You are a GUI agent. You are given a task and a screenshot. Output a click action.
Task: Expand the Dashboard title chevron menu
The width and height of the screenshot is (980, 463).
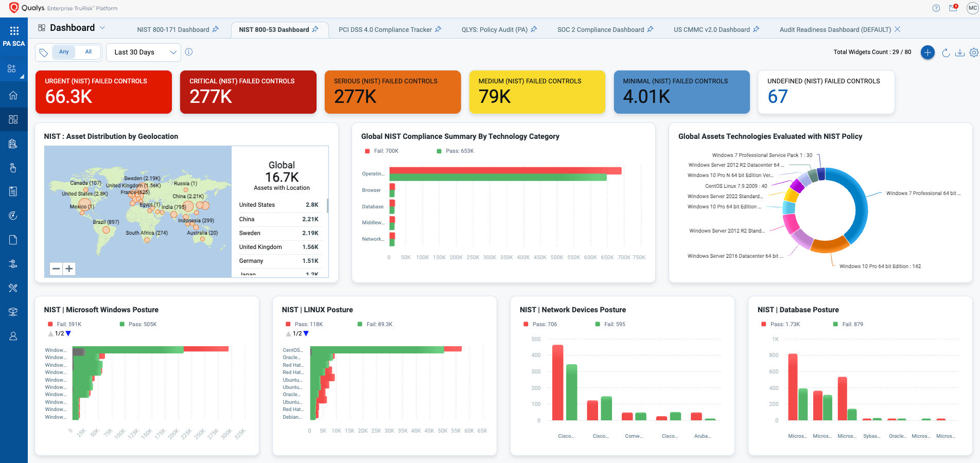coord(102,28)
